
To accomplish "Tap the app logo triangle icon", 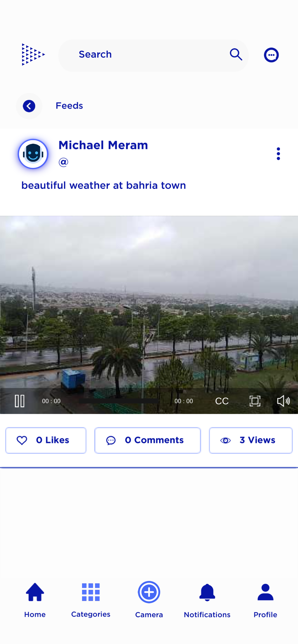I will click(33, 54).
